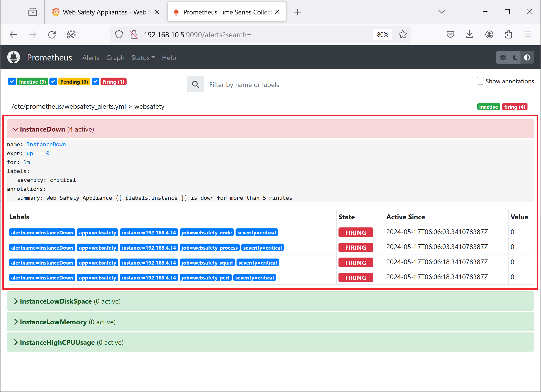Image resolution: width=541 pixels, height=392 pixels.
Task: Open the InstanceDown rule name link
Action: coord(46,144)
